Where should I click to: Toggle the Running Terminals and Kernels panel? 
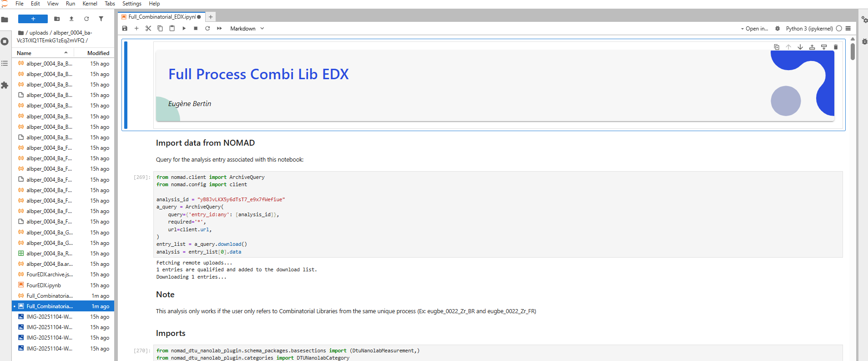click(x=5, y=41)
